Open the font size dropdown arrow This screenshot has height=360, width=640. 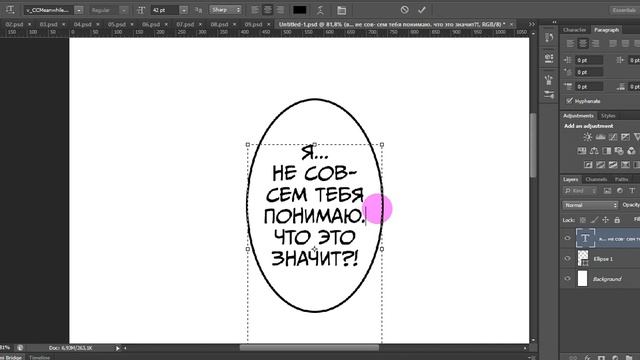pyautogui.click(x=184, y=10)
